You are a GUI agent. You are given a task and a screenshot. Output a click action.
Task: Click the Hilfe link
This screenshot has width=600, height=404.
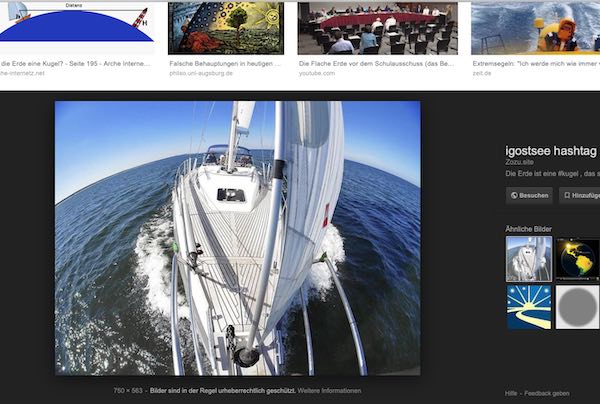coord(510,393)
